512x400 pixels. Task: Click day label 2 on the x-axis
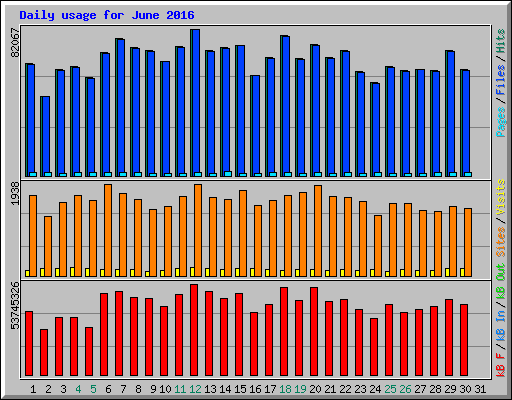[48, 389]
